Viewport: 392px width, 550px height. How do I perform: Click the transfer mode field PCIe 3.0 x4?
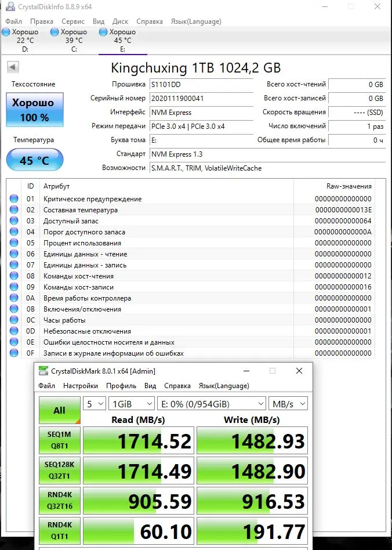pos(201,126)
